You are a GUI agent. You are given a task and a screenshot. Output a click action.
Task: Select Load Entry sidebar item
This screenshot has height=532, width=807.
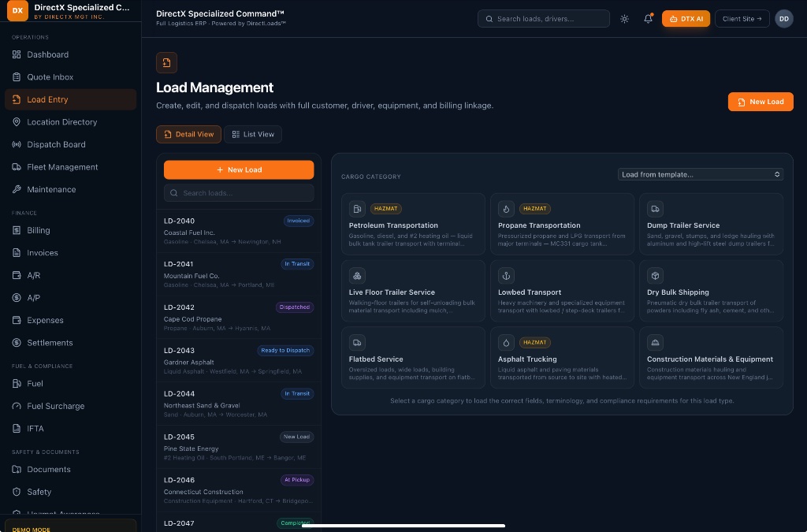pyautogui.click(x=70, y=99)
